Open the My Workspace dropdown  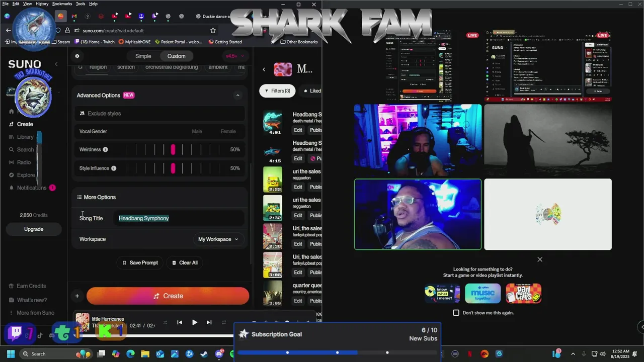pyautogui.click(x=218, y=239)
